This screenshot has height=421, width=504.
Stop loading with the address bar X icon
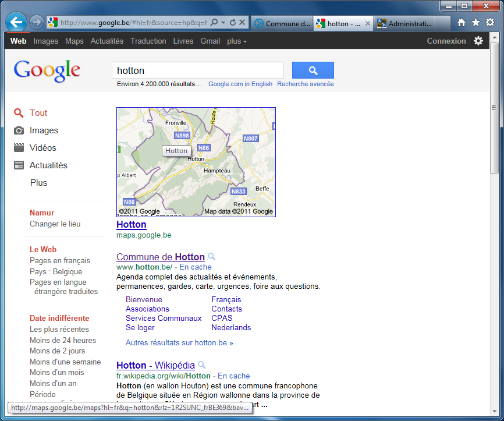[242, 22]
